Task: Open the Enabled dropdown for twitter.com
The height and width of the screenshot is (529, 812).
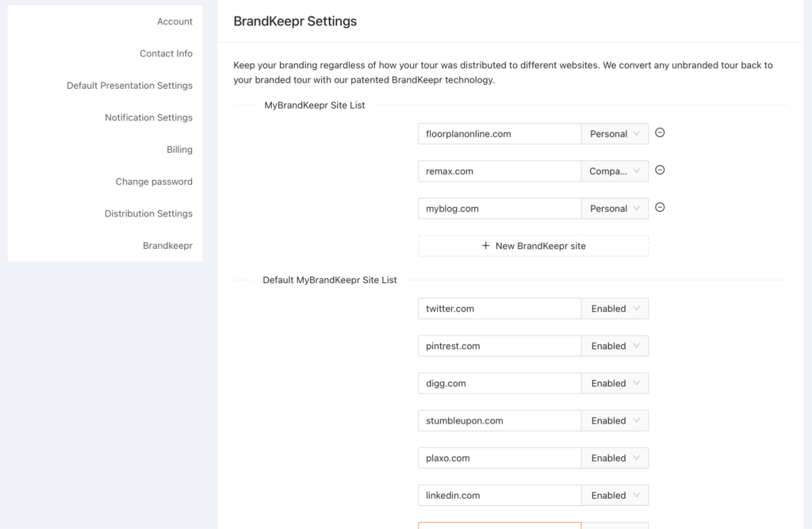Action: [615, 308]
